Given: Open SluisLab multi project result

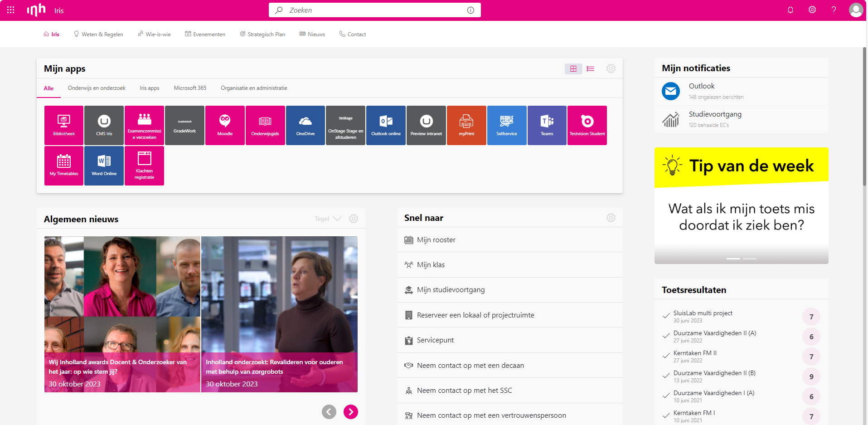Looking at the screenshot, I should point(742,317).
